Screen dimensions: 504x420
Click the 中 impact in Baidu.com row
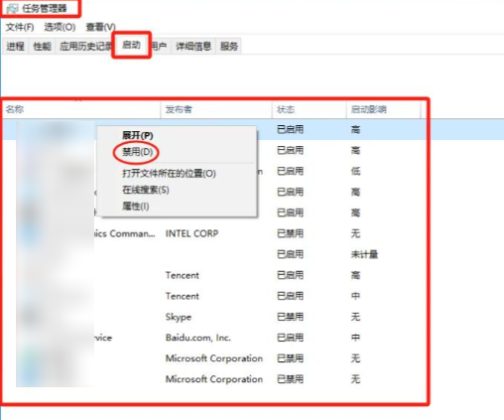click(x=355, y=338)
